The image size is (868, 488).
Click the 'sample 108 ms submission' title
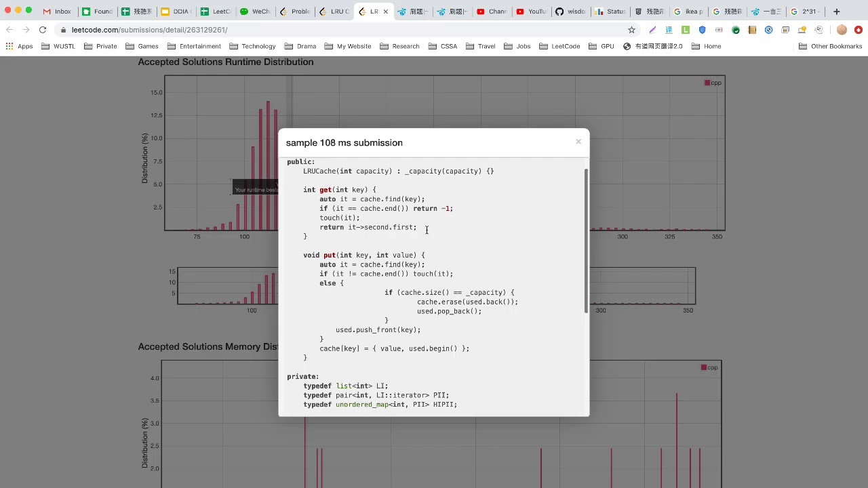344,142
